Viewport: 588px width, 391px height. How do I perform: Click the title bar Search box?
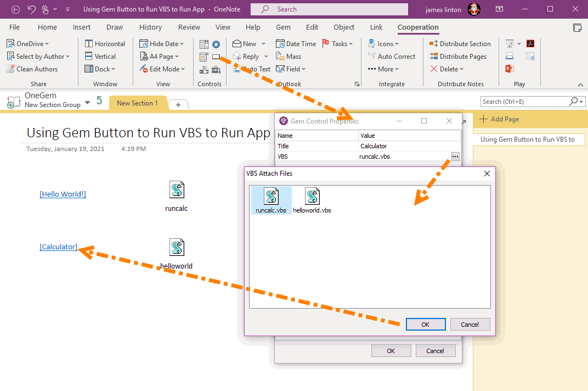329,9
